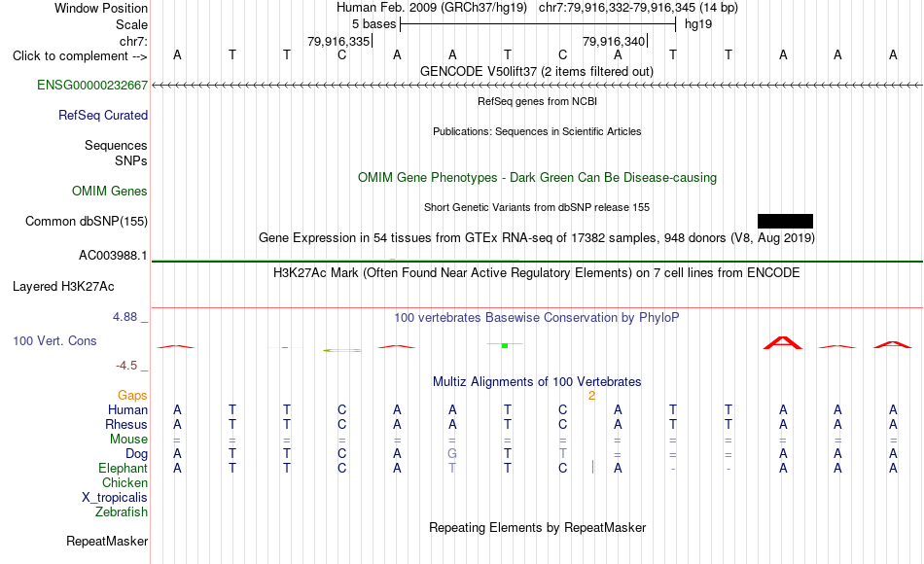Select the Human species label
The height and width of the screenshot is (564, 924).
pyautogui.click(x=127, y=409)
